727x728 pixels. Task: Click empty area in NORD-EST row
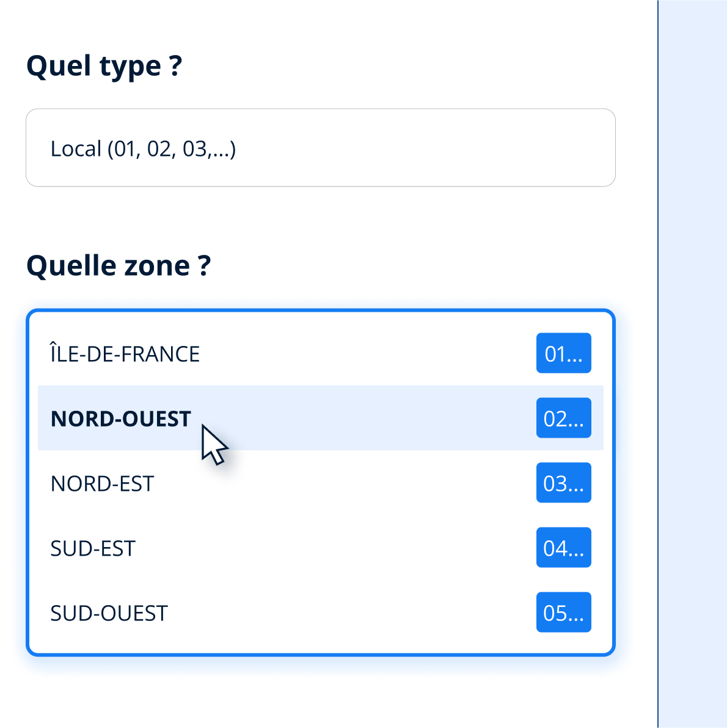[x=342, y=483]
